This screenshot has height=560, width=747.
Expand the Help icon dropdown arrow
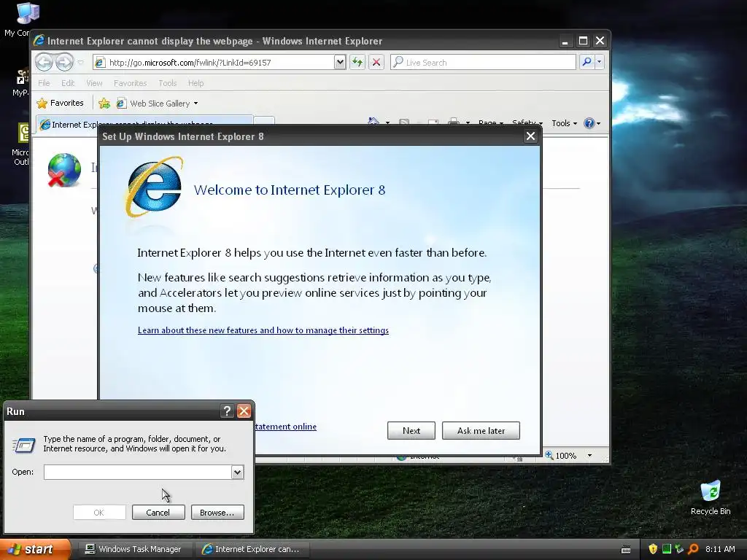pos(598,123)
